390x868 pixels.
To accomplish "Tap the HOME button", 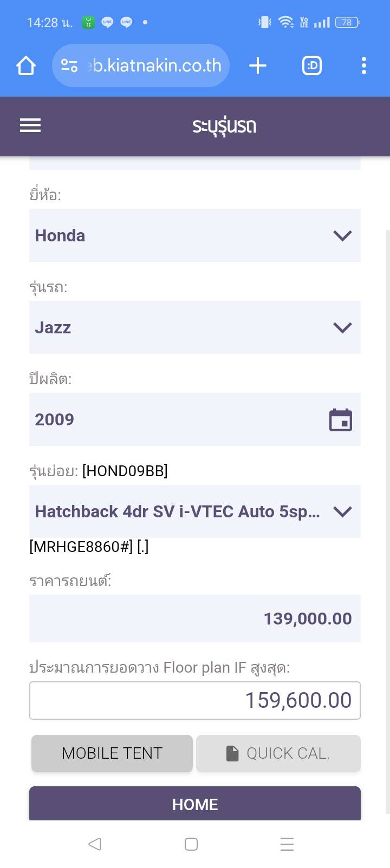I will (194, 804).
